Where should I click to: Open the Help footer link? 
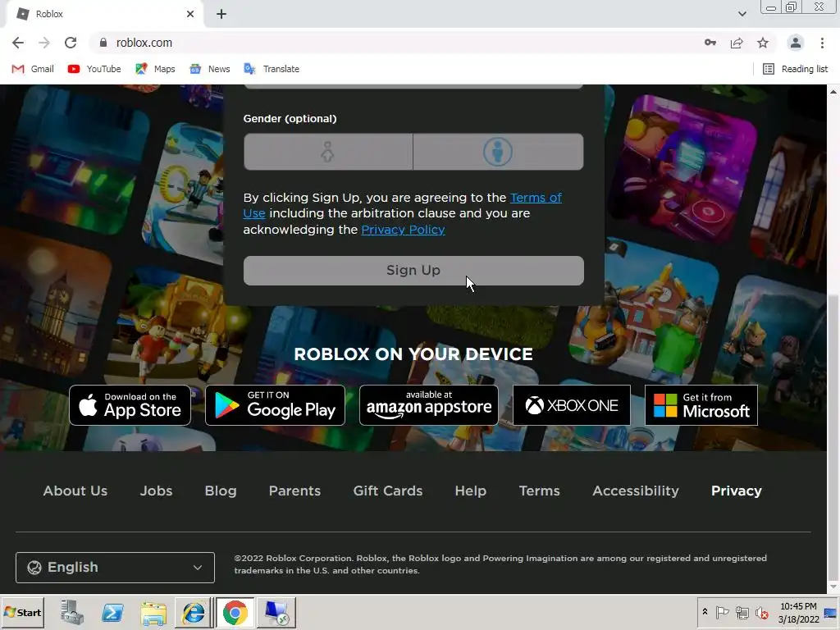point(470,491)
